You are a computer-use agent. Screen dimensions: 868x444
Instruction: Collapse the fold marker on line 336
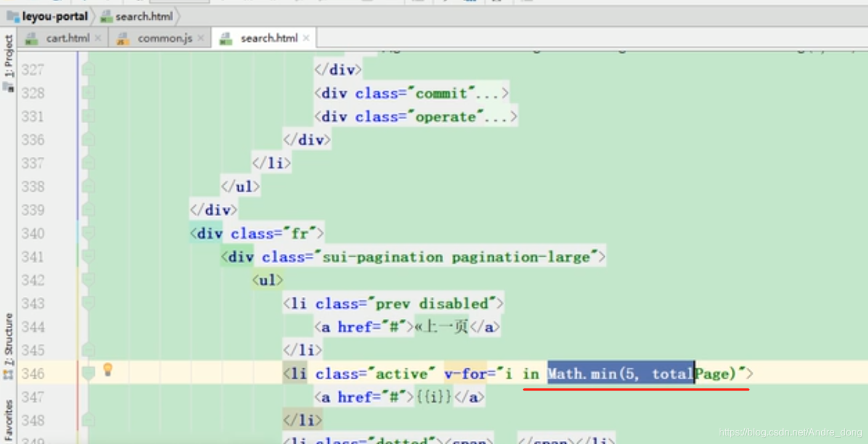88,140
